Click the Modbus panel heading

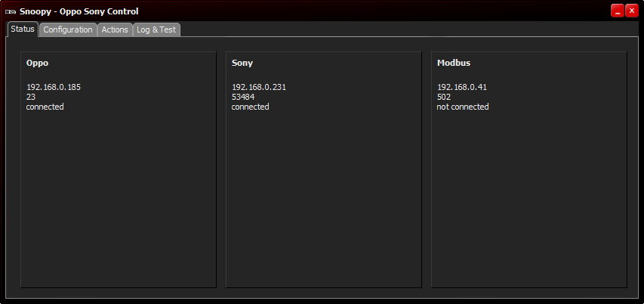454,63
